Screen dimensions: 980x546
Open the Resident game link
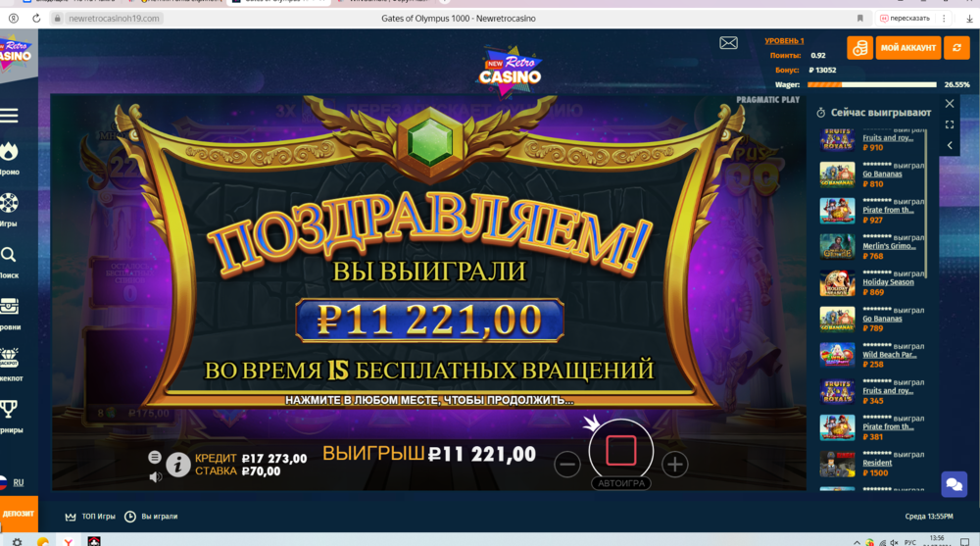(x=877, y=463)
